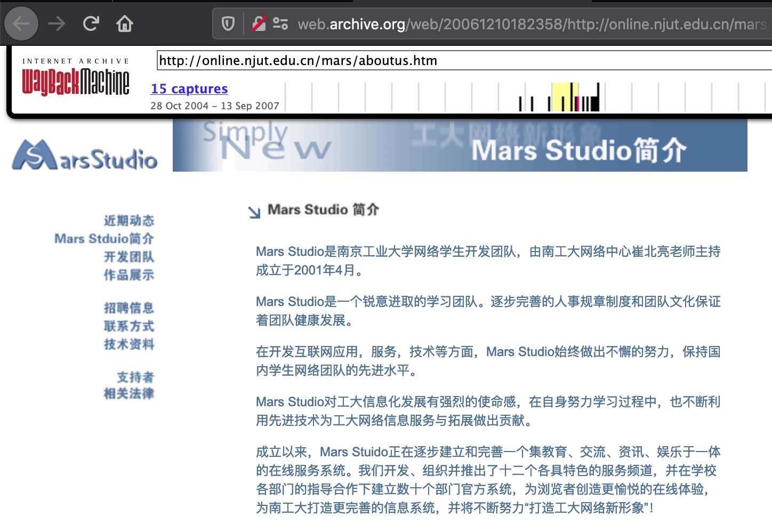772x532 pixels.
Task: Go to the browser home page icon
Action: 125,24
